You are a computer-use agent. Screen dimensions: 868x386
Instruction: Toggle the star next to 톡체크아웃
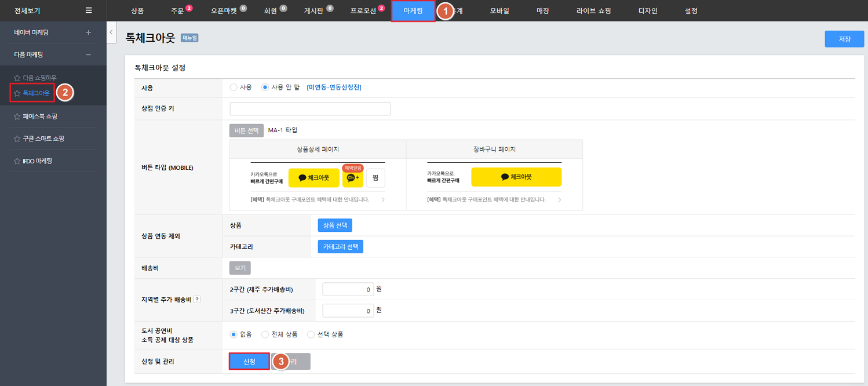17,93
